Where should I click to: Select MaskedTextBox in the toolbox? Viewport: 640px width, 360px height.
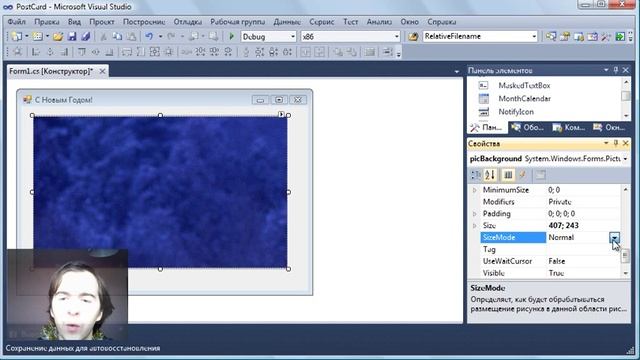tap(524, 86)
